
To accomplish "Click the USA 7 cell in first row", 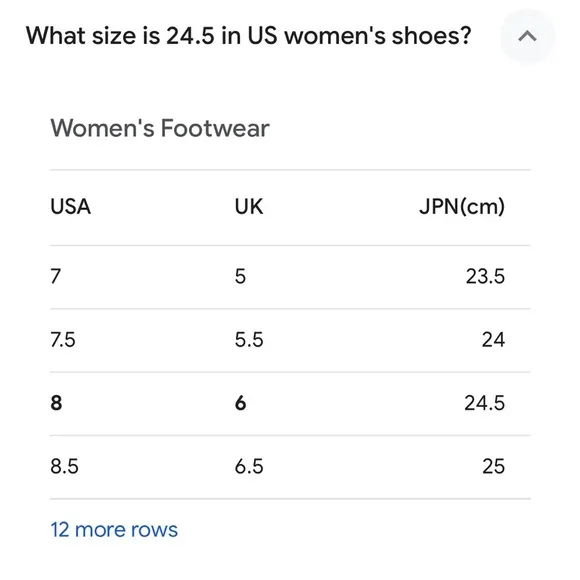I will (x=55, y=276).
